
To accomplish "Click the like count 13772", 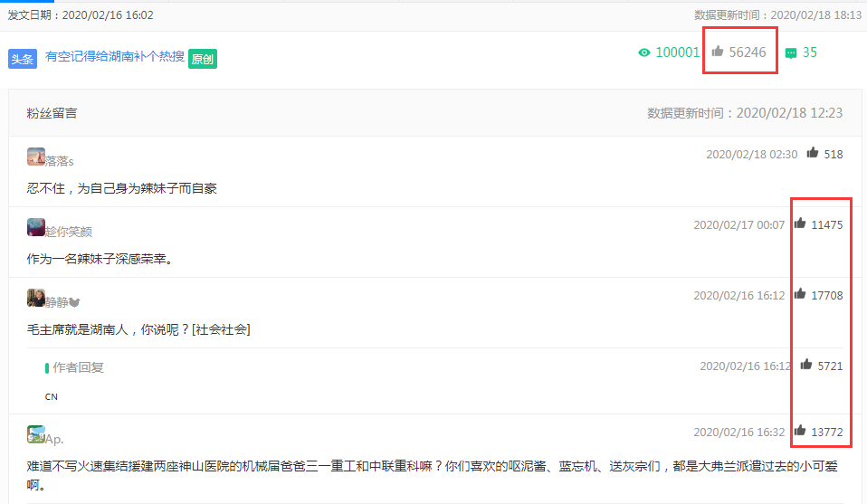I will [827, 433].
